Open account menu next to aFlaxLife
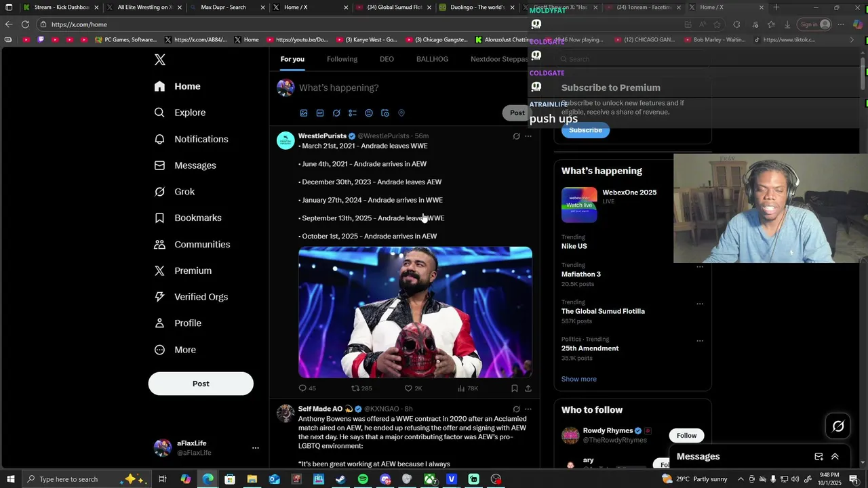 pyautogui.click(x=256, y=448)
